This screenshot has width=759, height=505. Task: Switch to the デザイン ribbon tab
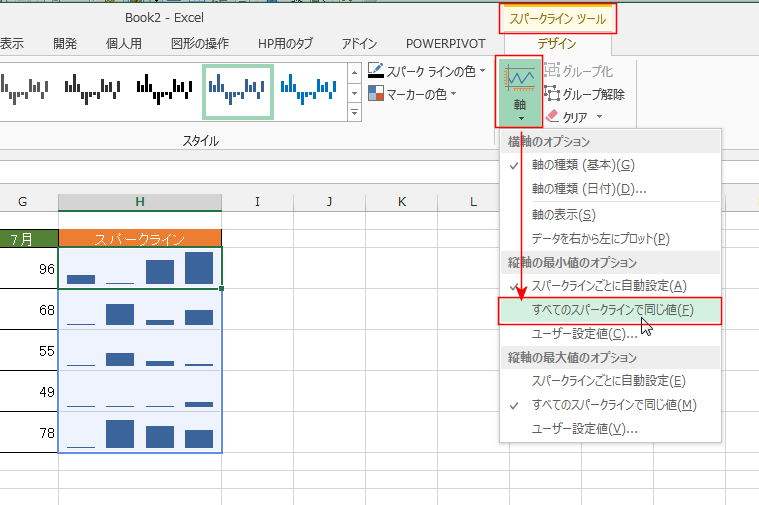click(x=556, y=43)
